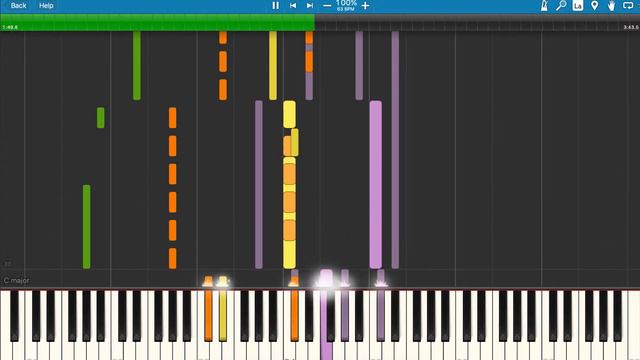The width and height of the screenshot is (640, 360).
Task: Click the 100% speed readout
Action: pyautogui.click(x=346, y=3)
